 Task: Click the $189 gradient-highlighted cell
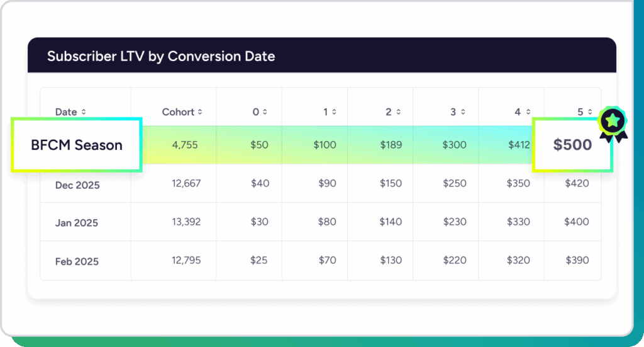pos(391,145)
